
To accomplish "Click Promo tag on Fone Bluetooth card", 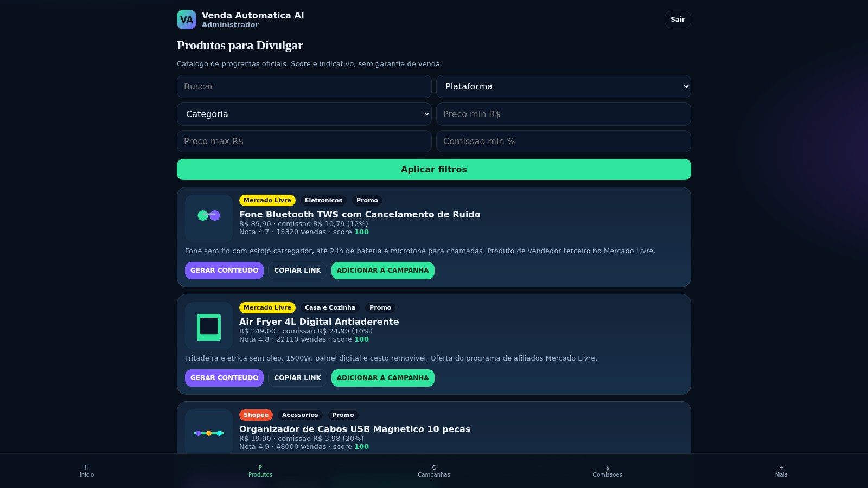I will click(x=367, y=200).
